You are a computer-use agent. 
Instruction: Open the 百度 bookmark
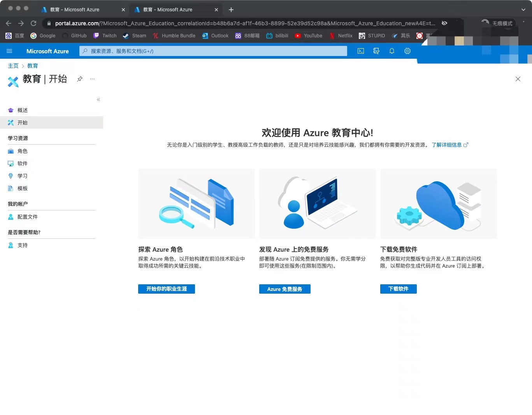coord(15,36)
